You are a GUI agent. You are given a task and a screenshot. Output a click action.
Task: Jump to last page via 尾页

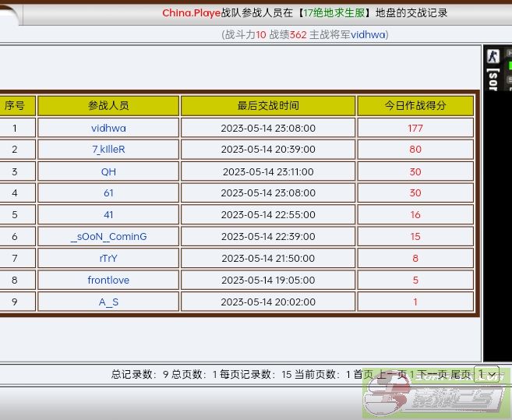461,375
